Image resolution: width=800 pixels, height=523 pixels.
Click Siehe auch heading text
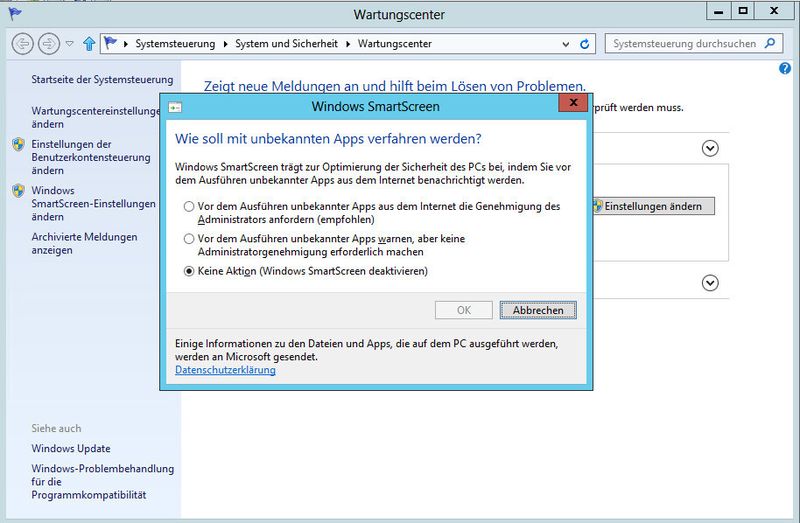coord(56,429)
